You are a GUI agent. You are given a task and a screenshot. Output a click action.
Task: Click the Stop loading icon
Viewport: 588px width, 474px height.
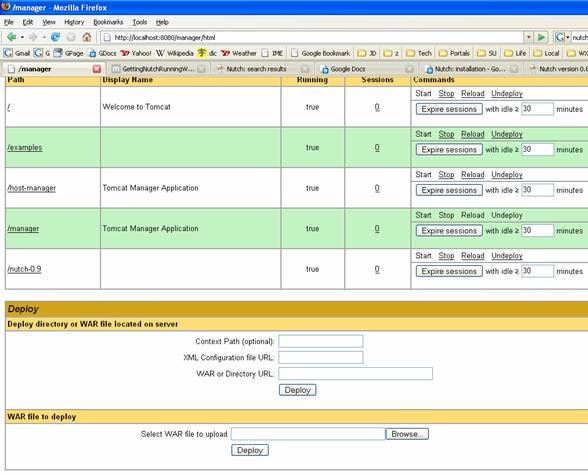[x=71, y=37]
